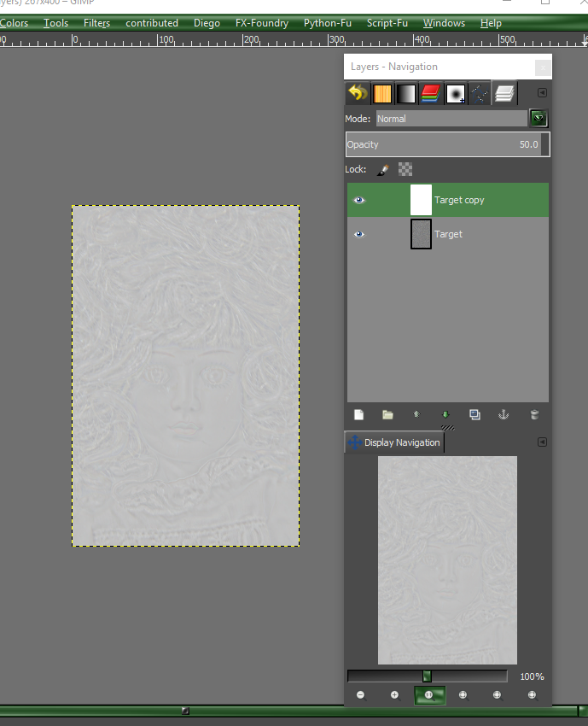Open the Diego menu
The width and height of the screenshot is (588, 726).
(x=207, y=23)
